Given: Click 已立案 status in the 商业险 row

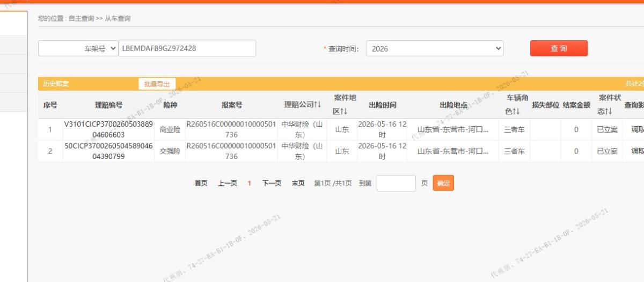Looking at the screenshot, I should [x=608, y=129].
